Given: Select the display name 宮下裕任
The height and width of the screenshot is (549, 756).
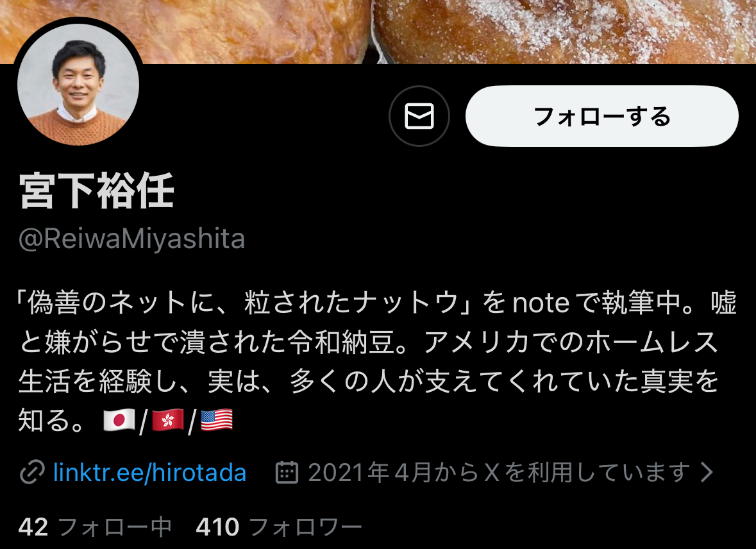Looking at the screenshot, I should pos(96,191).
